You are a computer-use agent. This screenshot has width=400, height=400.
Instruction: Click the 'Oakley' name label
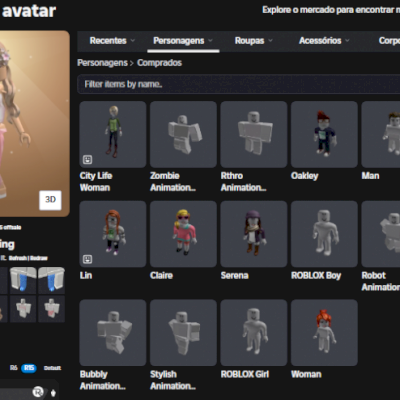305,176
